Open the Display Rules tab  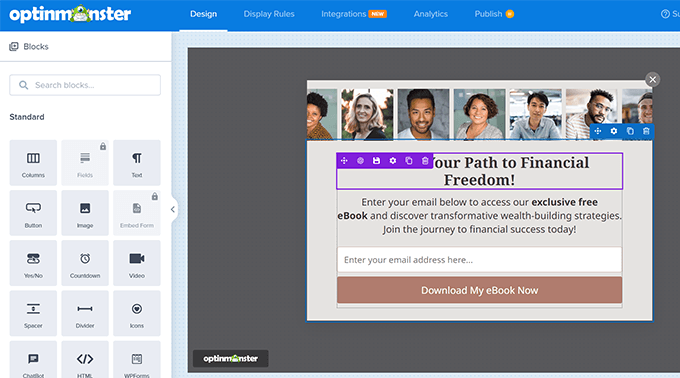click(269, 14)
